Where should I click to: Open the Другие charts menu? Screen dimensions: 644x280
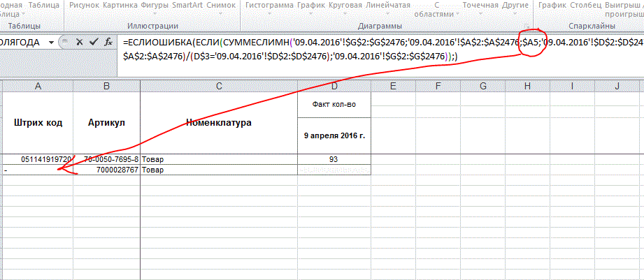(x=515, y=9)
